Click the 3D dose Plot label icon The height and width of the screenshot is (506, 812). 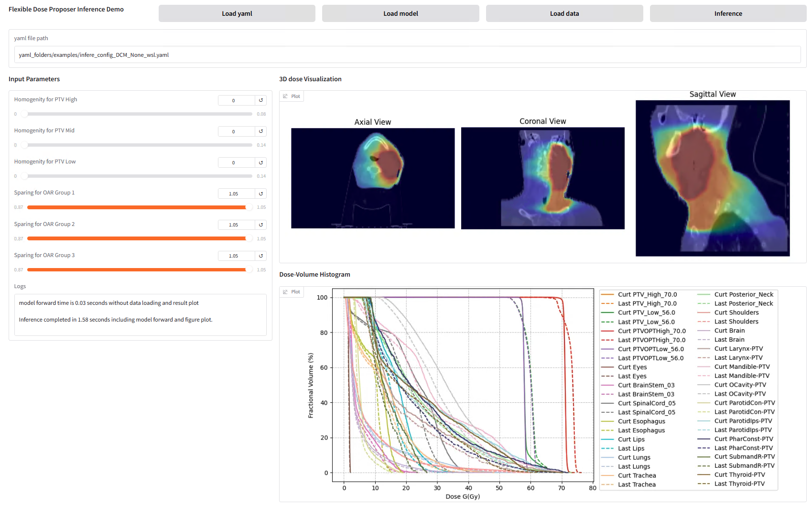[286, 97]
